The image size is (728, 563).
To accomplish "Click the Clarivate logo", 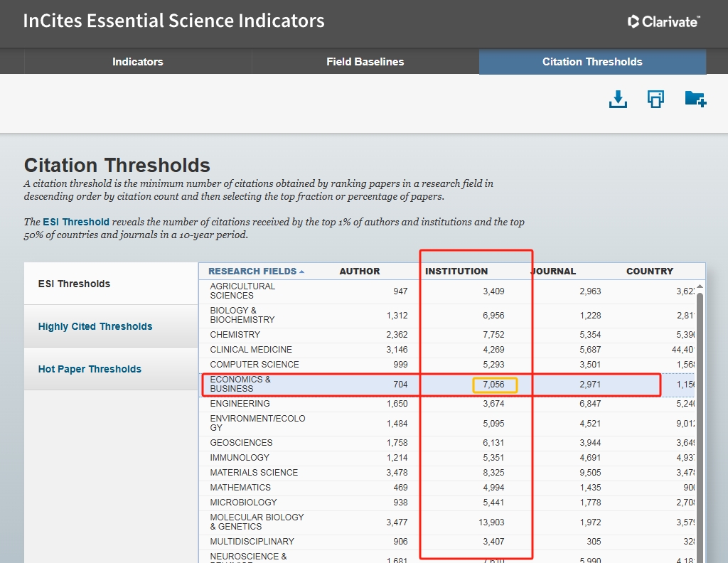I will pos(664,21).
